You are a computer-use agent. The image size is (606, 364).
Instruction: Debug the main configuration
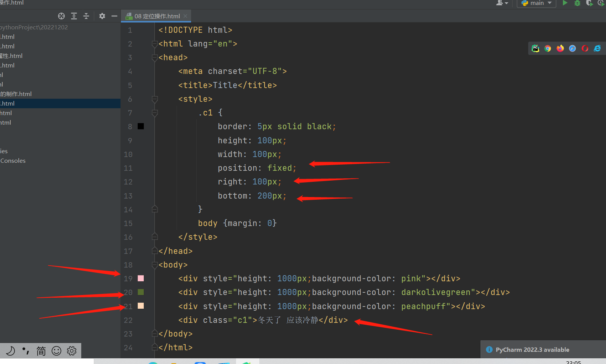click(577, 3)
